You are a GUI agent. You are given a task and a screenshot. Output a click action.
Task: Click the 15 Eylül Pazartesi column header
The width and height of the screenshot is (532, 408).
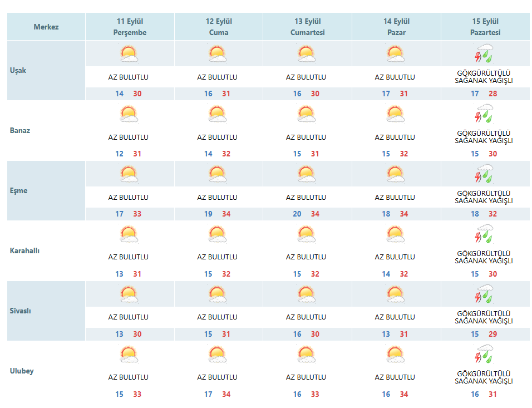[485, 27]
